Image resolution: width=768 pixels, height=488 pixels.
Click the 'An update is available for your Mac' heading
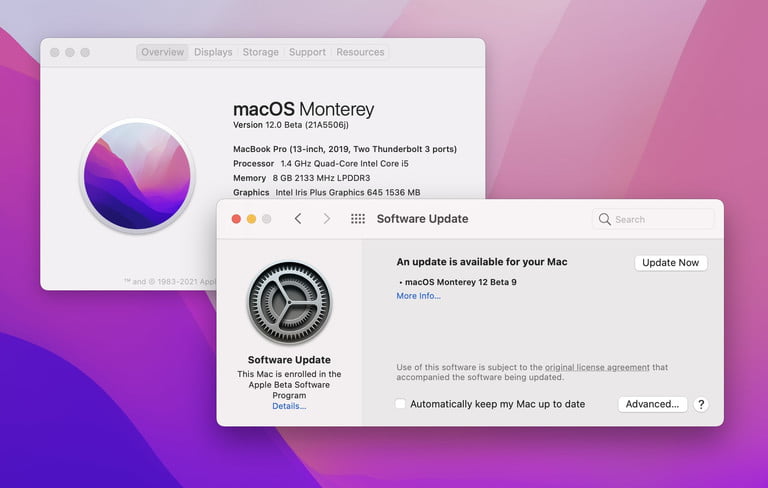tap(482, 262)
